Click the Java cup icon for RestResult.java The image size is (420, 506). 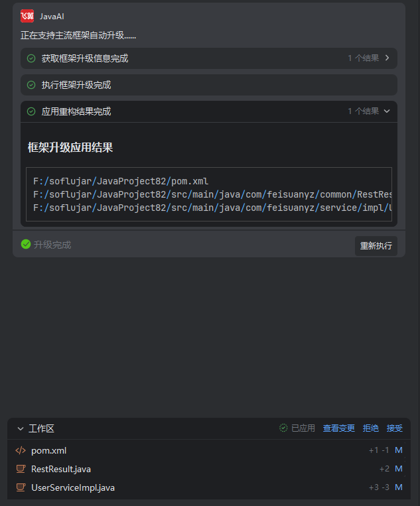21,469
